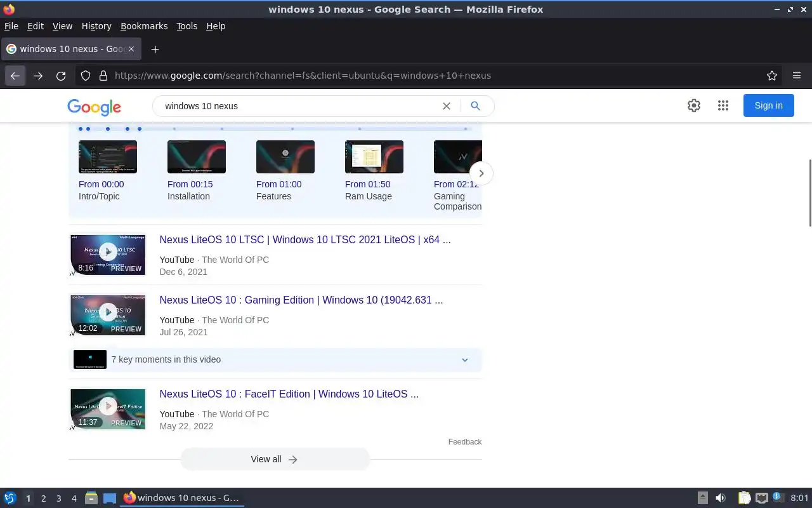The image size is (812, 508).
Task: Switch to workspace 2 in taskbar
Action: point(43,498)
